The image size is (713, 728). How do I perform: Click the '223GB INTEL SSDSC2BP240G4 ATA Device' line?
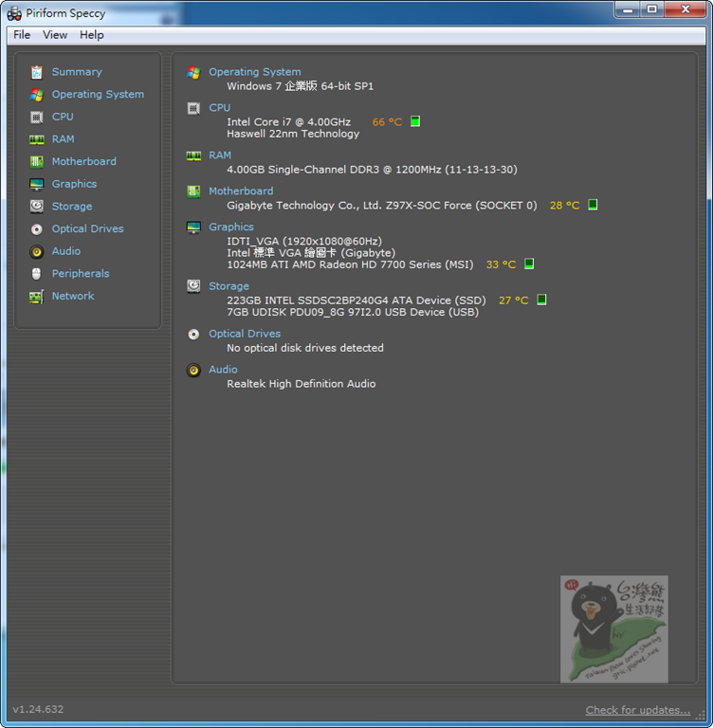(x=356, y=300)
